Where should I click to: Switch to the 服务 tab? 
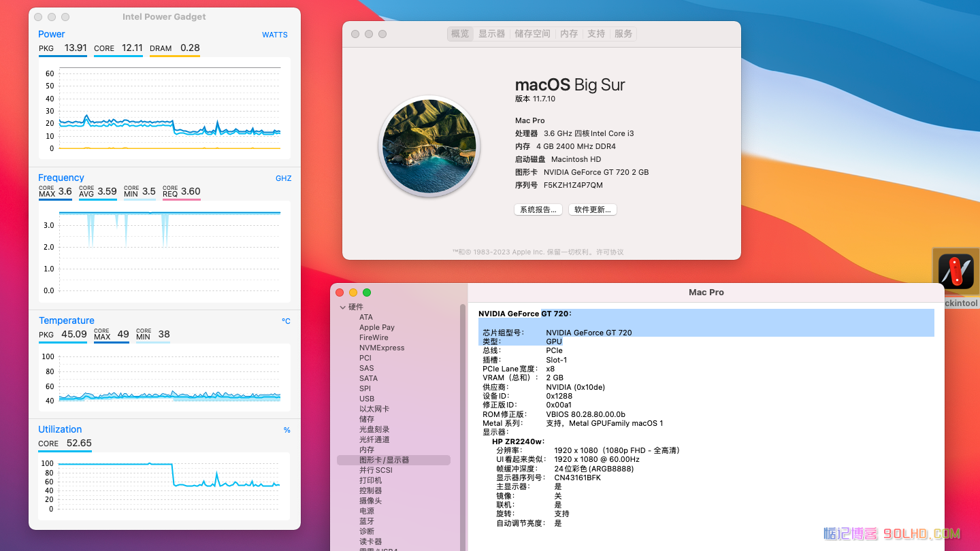click(x=623, y=33)
